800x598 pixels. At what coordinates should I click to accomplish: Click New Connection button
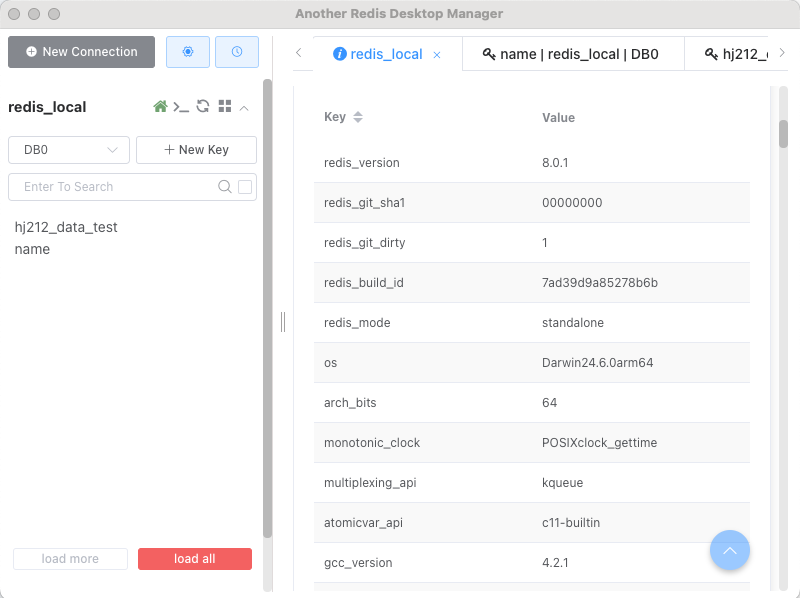pyautogui.click(x=82, y=52)
